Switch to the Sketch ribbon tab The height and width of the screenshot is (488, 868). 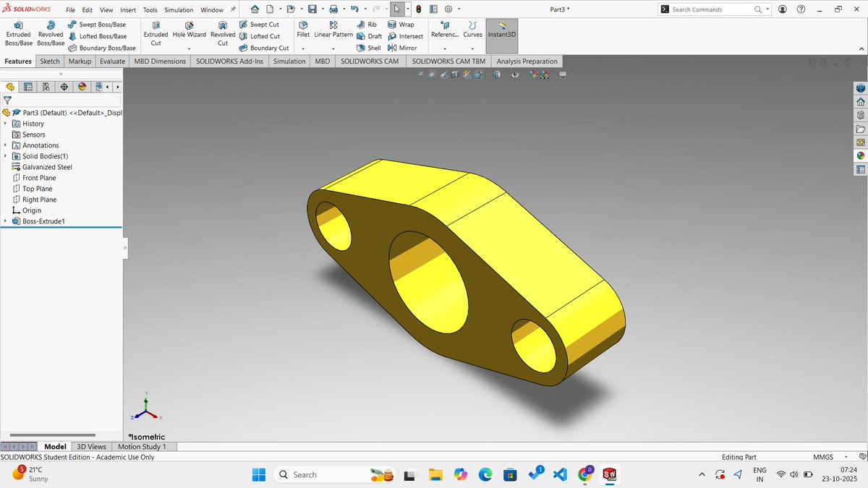50,61
